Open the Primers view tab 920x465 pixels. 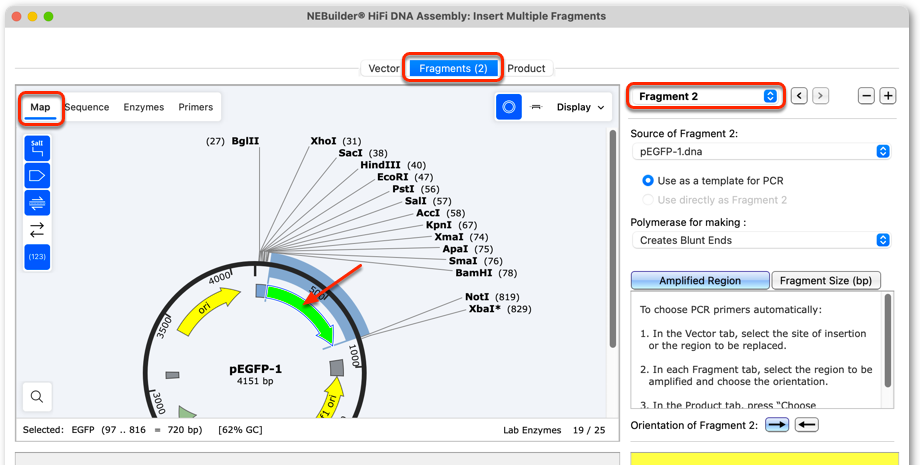(x=195, y=107)
